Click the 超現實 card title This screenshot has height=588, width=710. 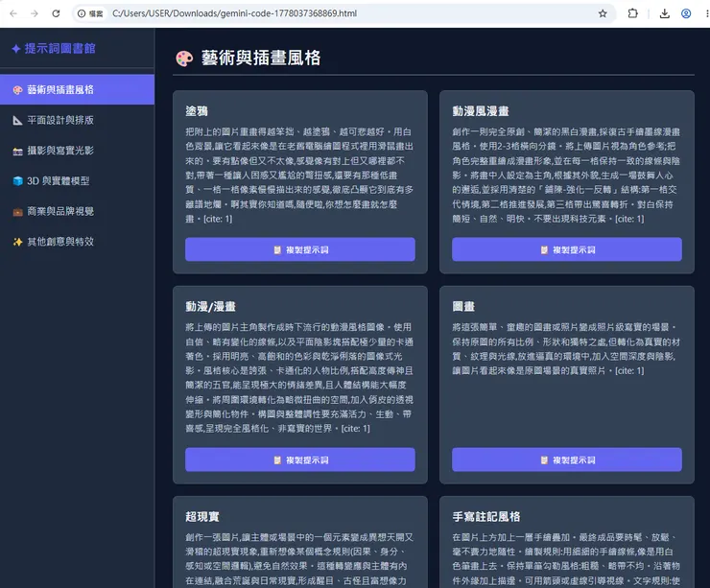pos(202,517)
